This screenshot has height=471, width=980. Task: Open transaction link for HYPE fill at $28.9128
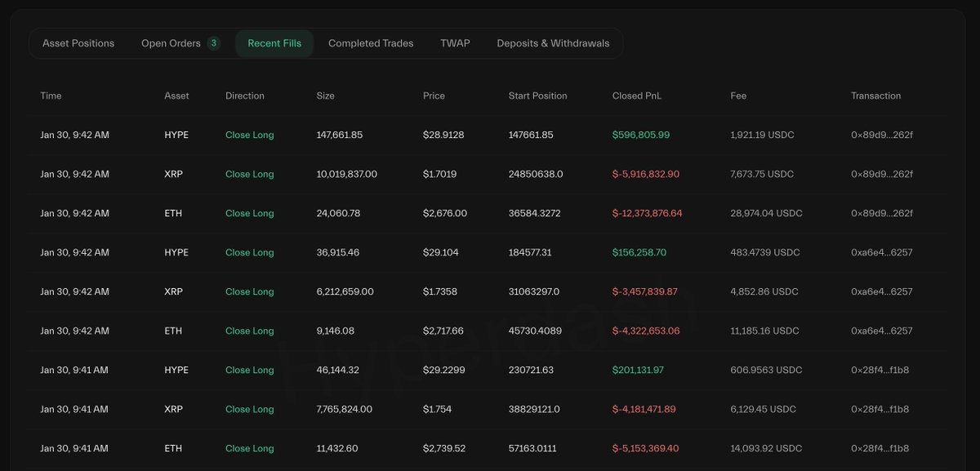[881, 135]
